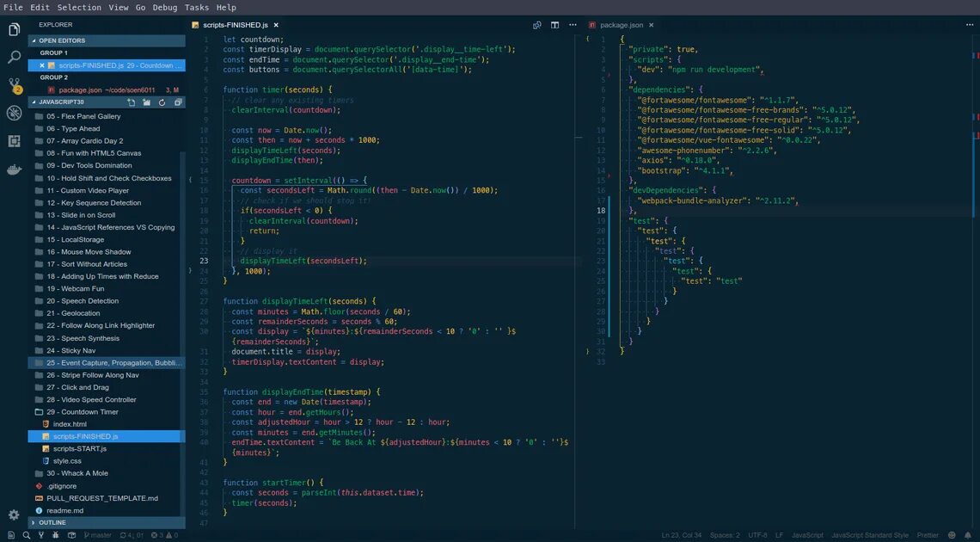
Task: Click Ln 23, Col 34 in status bar
Action: [681, 535]
